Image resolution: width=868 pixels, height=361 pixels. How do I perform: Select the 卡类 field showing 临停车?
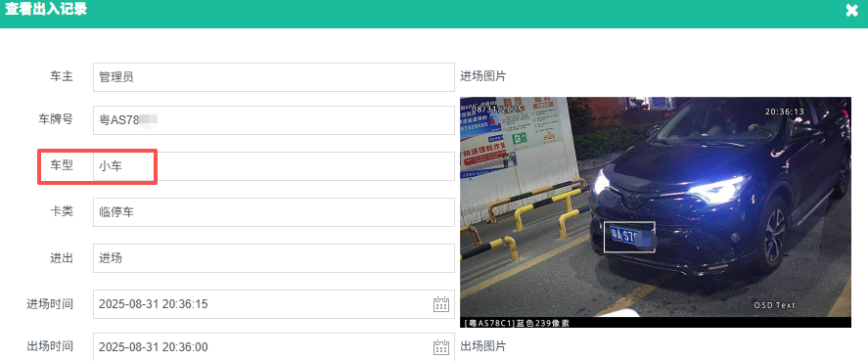pos(274,212)
